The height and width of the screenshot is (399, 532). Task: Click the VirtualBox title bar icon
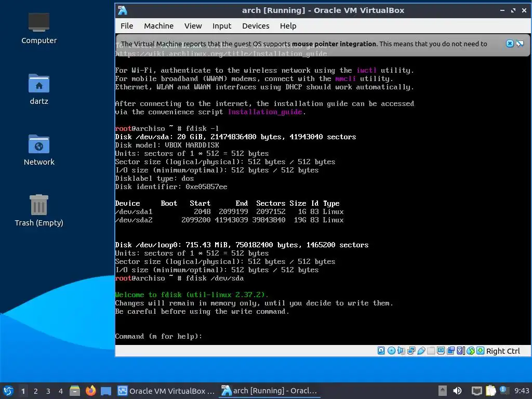[123, 10]
